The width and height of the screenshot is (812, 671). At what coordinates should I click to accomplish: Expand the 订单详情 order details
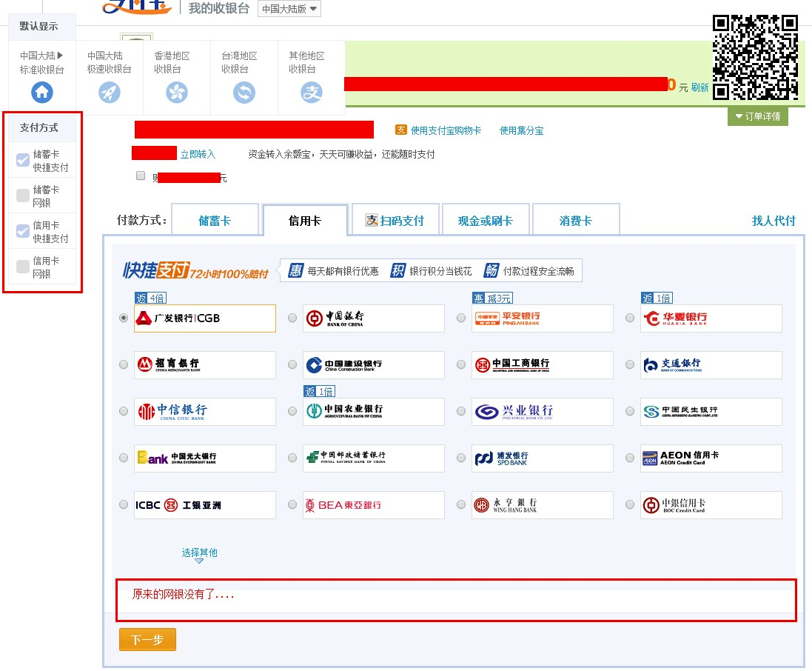[758, 116]
